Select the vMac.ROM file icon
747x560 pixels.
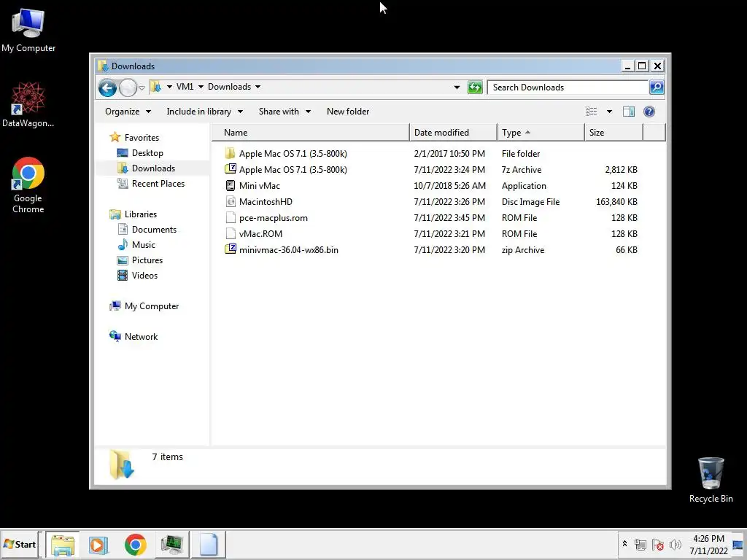pos(230,233)
